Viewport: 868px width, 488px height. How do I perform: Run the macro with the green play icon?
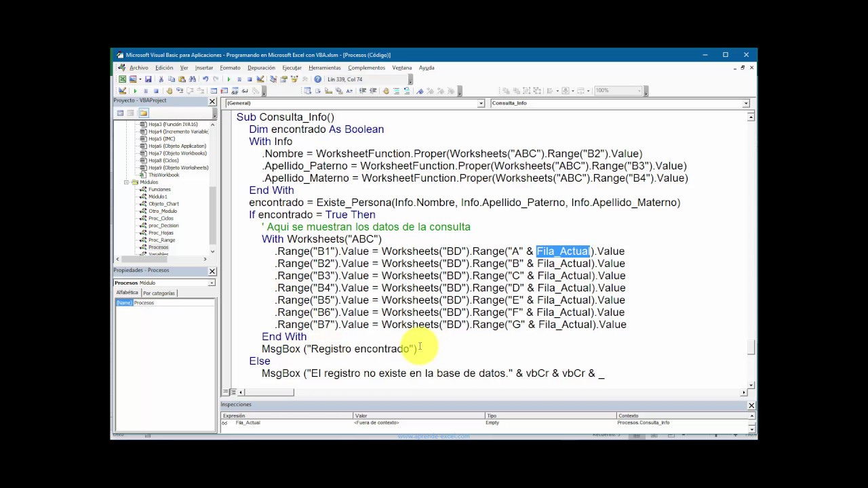229,79
